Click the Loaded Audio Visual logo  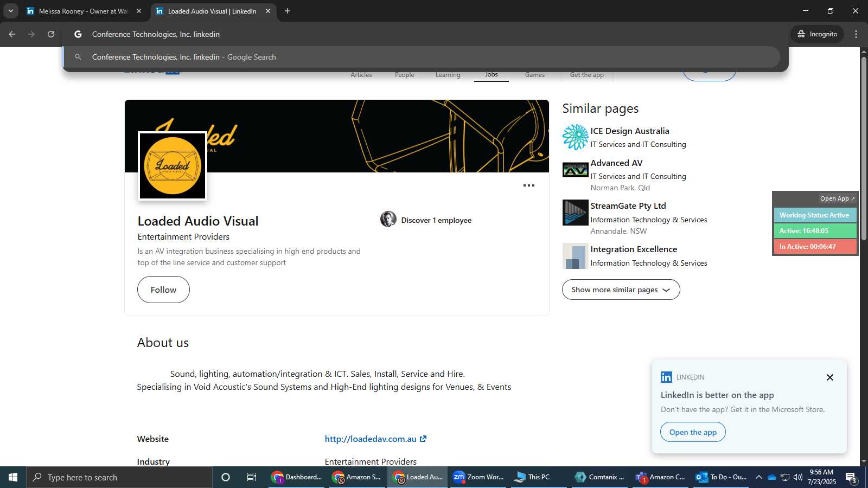[x=173, y=166]
